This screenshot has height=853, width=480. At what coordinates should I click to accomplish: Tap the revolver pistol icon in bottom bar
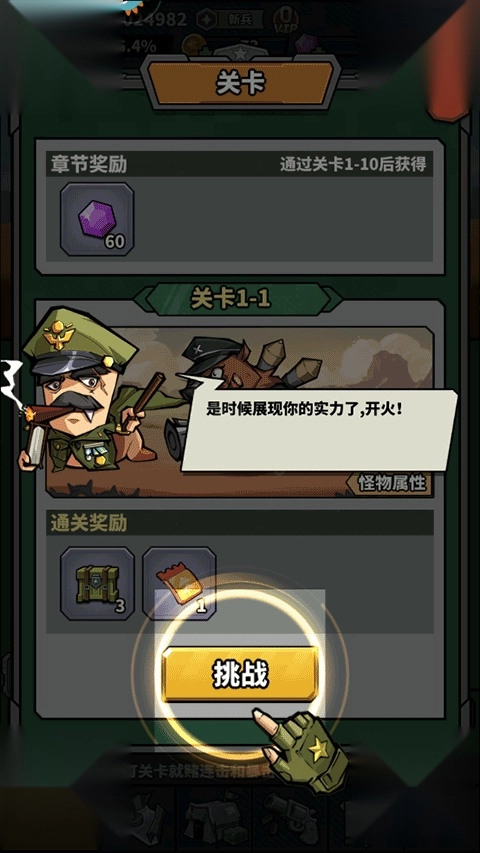click(294, 817)
